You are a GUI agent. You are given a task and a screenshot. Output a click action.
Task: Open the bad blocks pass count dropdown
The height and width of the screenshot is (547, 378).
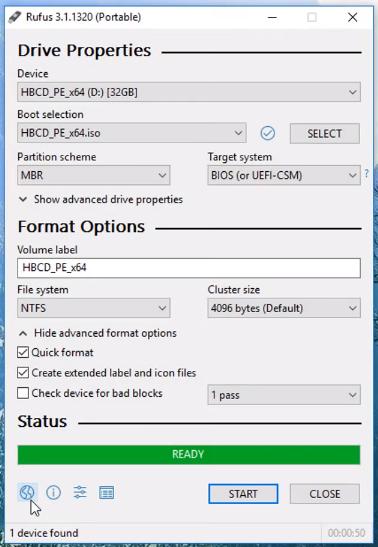[284, 395]
